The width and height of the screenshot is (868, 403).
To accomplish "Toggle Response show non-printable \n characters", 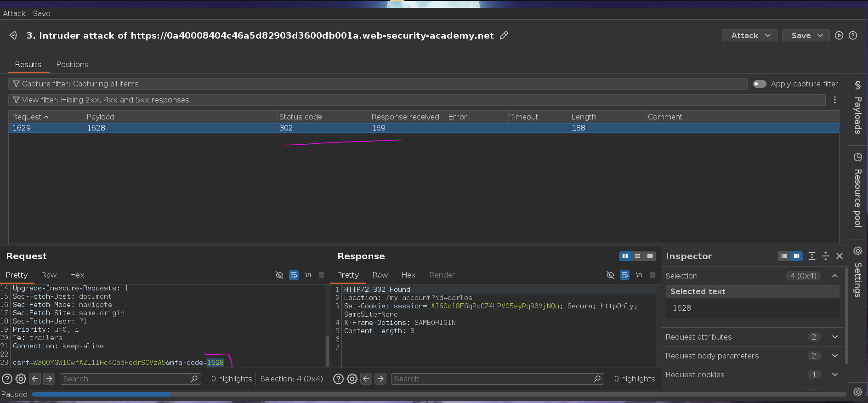I will pyautogui.click(x=639, y=275).
